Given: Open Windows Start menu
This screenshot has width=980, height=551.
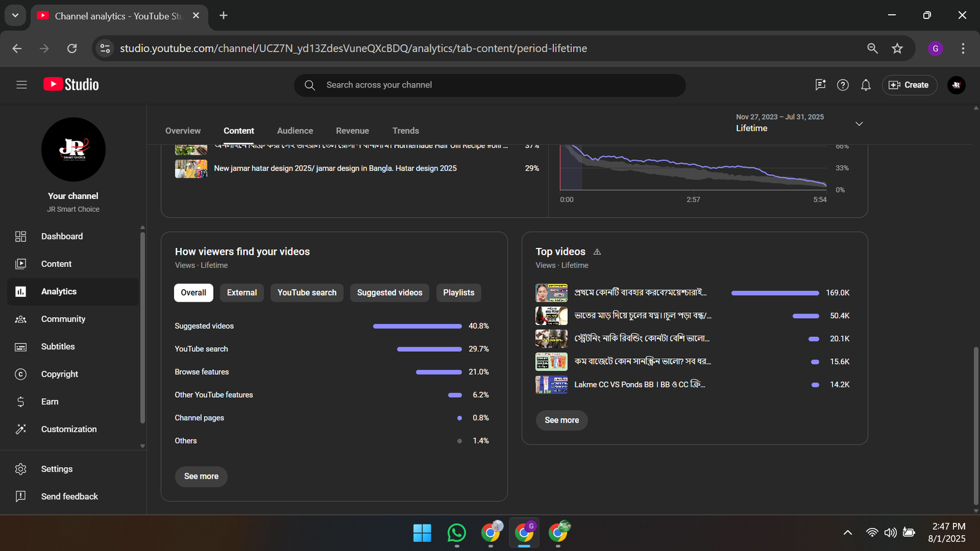Looking at the screenshot, I should 422,533.
